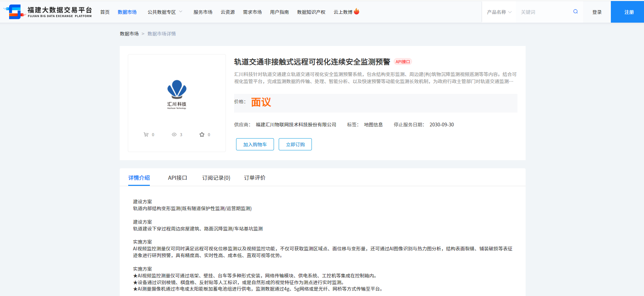Viewport: 644px width, 296px height.
Task: Click the line 轨道建设下穿过程周边房屋建筑
Action: [x=198, y=229]
